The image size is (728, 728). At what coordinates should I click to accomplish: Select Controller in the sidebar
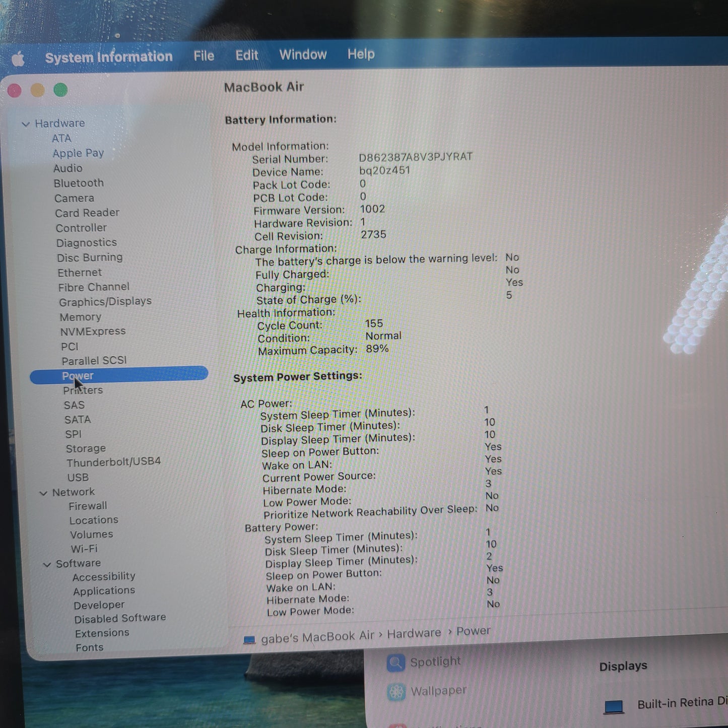coord(81,228)
